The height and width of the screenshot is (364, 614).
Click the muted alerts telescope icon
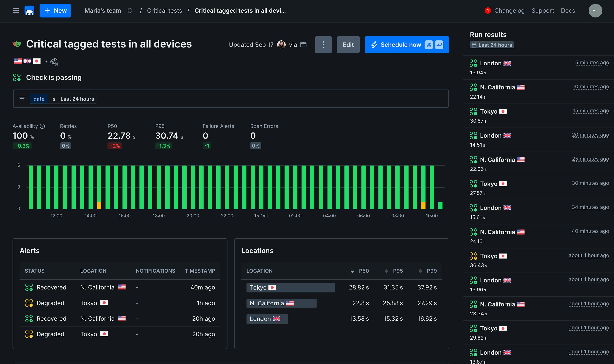click(54, 62)
